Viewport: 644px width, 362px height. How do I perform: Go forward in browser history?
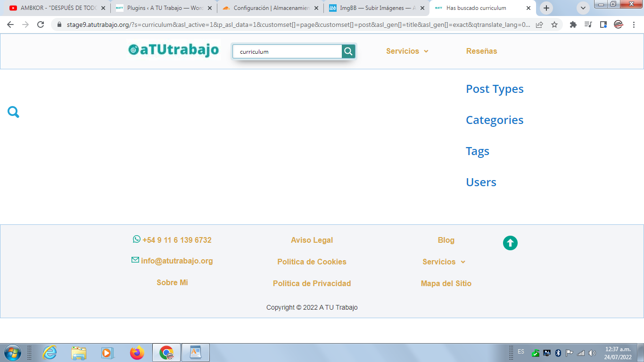25,25
